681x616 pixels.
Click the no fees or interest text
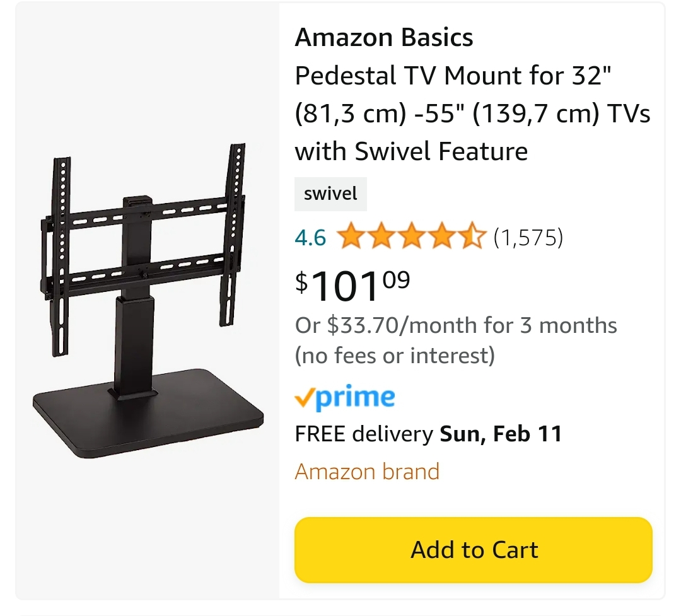[395, 356]
